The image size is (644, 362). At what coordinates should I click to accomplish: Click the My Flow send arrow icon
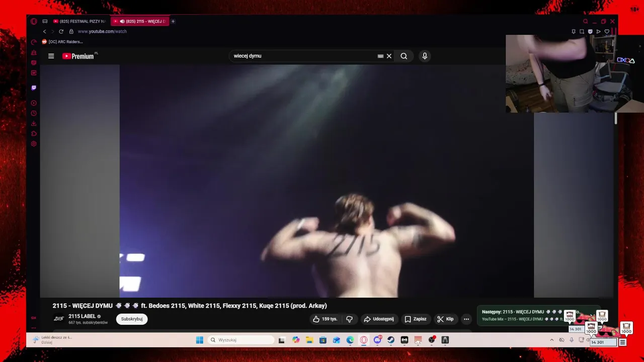[x=598, y=31]
